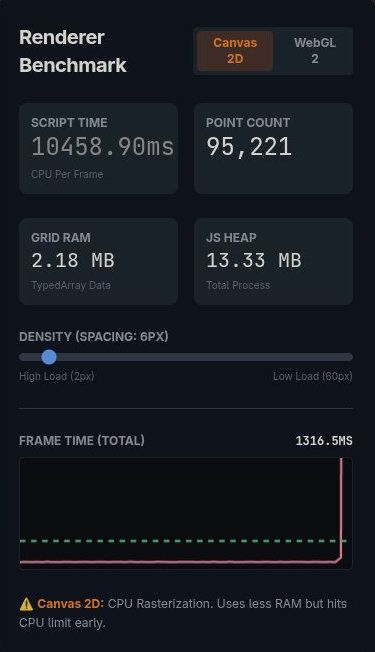
Task: Click the green dashed threshold line
Action: pyautogui.click(x=183, y=541)
